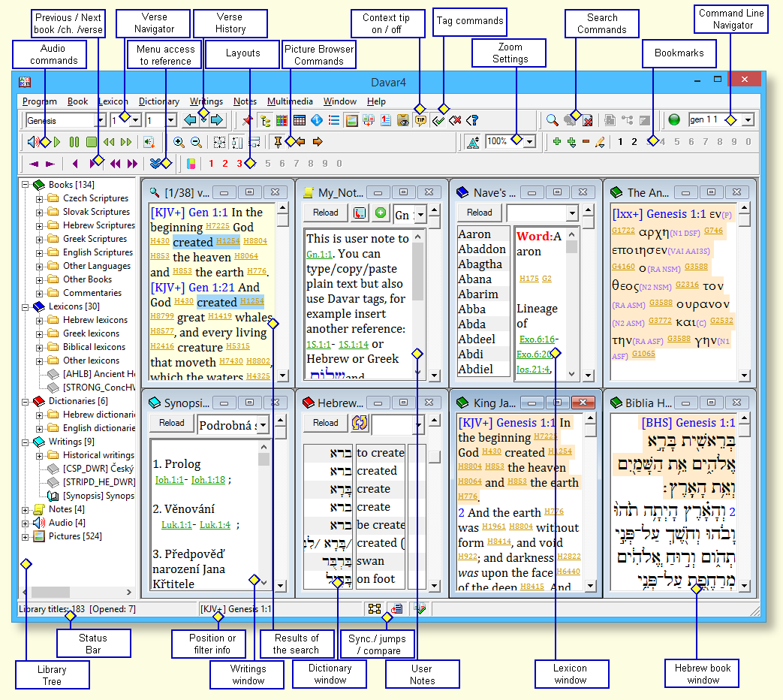783x700 pixels.
Task: Expand the Notes [4] tree node
Action: (25, 510)
